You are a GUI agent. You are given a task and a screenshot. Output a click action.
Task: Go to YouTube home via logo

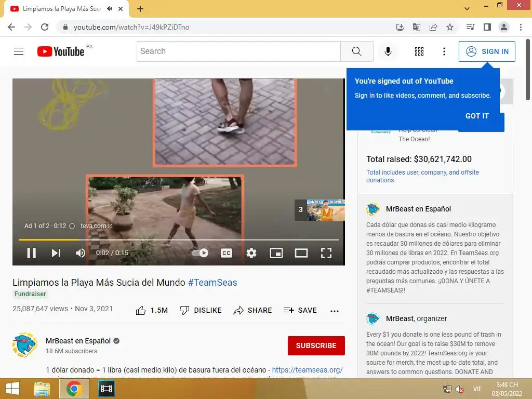(x=61, y=51)
